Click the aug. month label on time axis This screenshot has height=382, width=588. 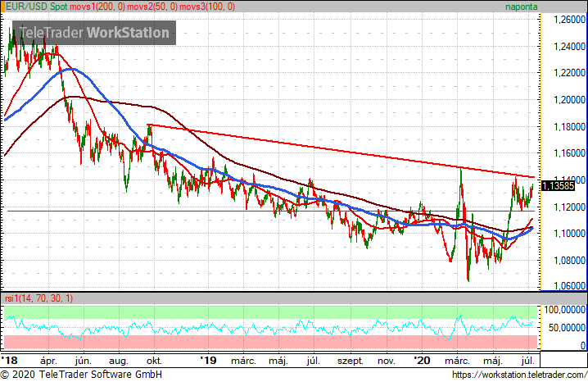coord(118,362)
